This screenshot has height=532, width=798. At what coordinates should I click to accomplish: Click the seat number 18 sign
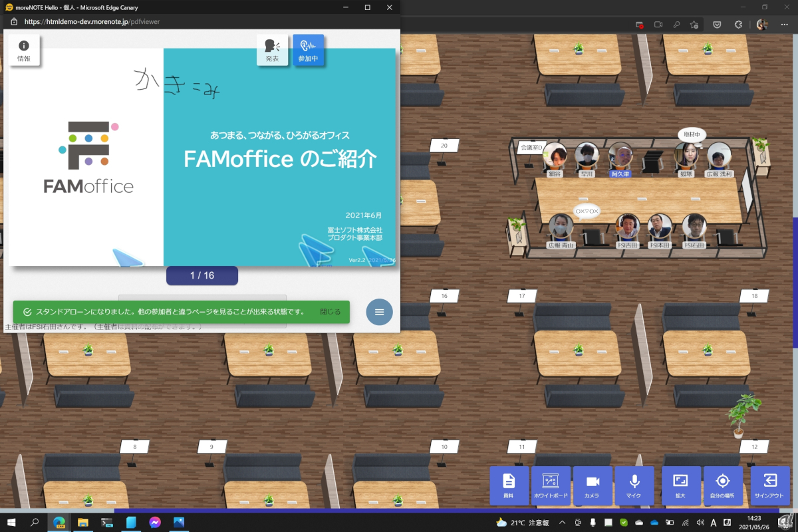tap(754, 296)
